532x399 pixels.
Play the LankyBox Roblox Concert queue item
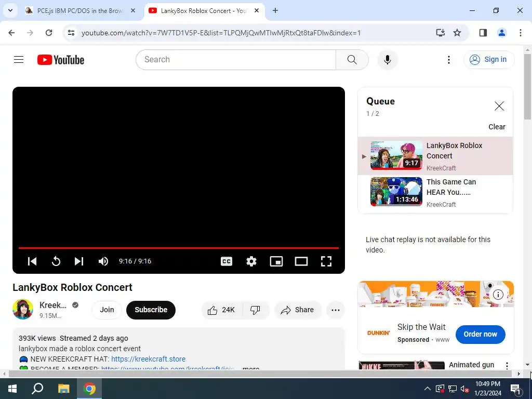tap(435, 156)
